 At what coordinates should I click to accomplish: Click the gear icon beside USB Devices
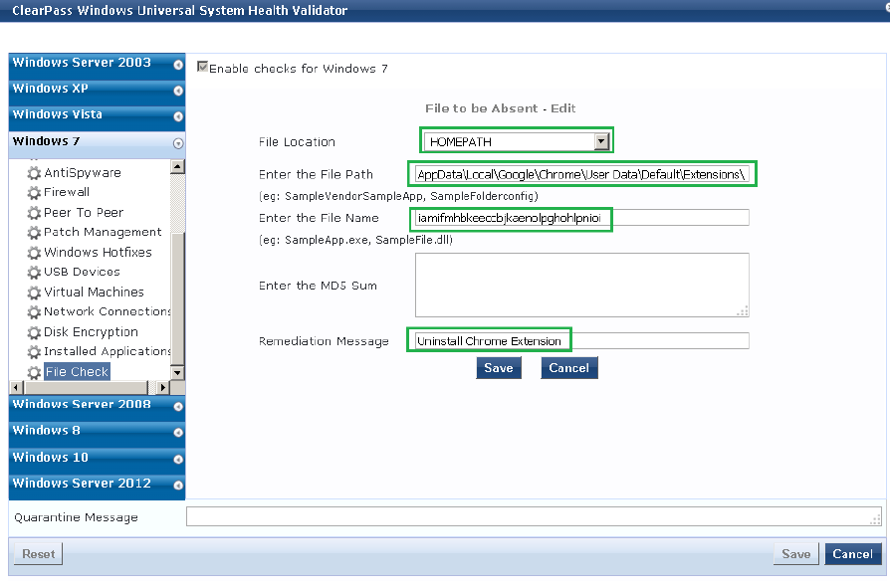(34, 273)
